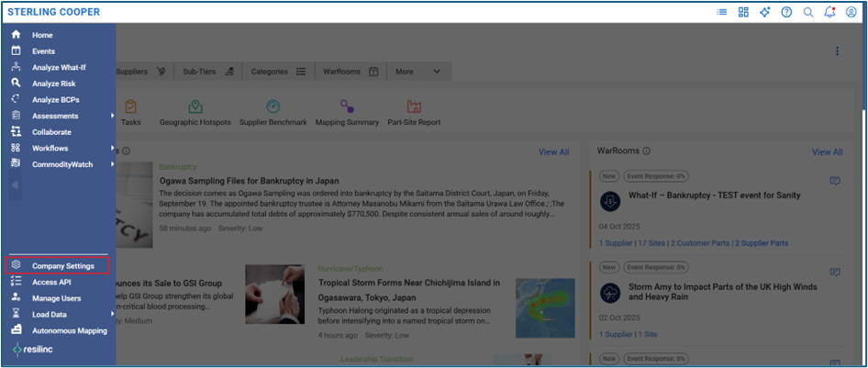The image size is (868, 368).
Task: Expand the Workflows submenu arrow
Action: tap(112, 148)
